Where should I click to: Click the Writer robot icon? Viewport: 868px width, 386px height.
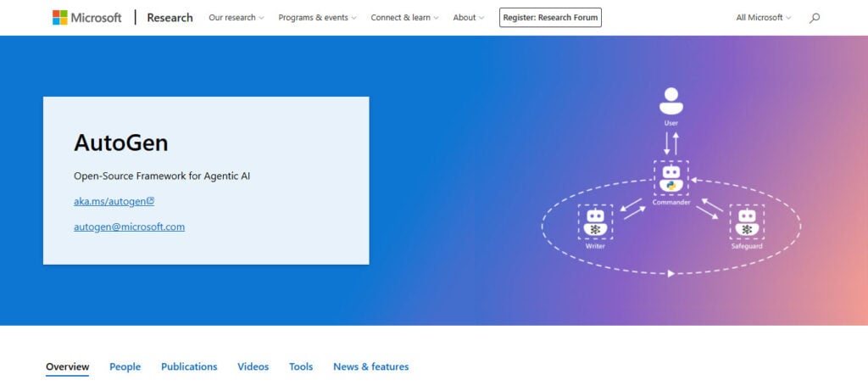point(595,221)
